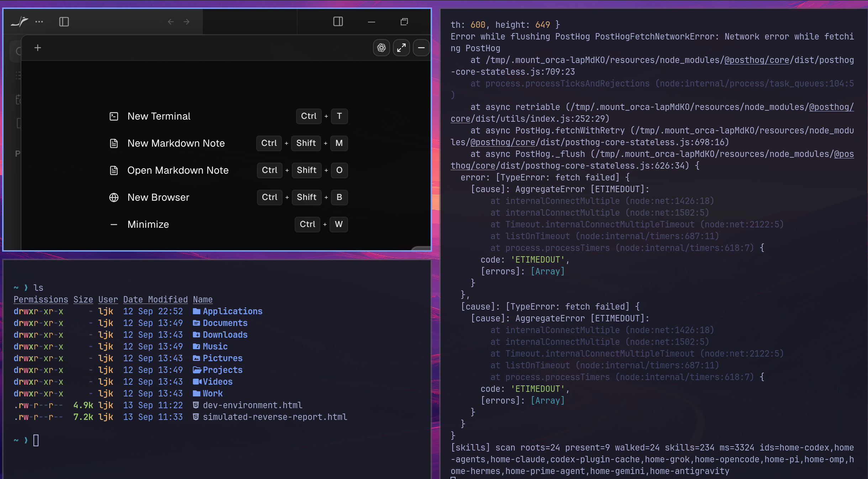This screenshot has height=479, width=868.
Task: Go forward with the right arrow
Action: click(x=186, y=22)
